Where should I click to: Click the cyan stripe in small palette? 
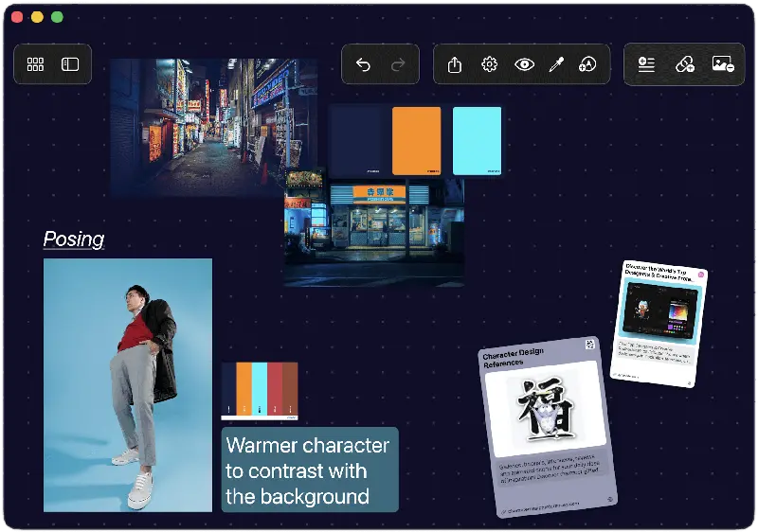tap(260, 389)
